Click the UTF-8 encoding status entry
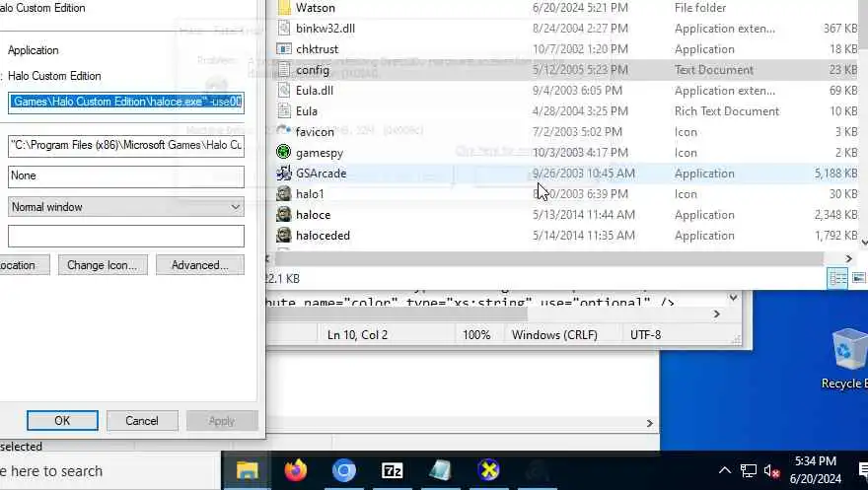Viewport: 868px width, 490px height. [x=645, y=335]
